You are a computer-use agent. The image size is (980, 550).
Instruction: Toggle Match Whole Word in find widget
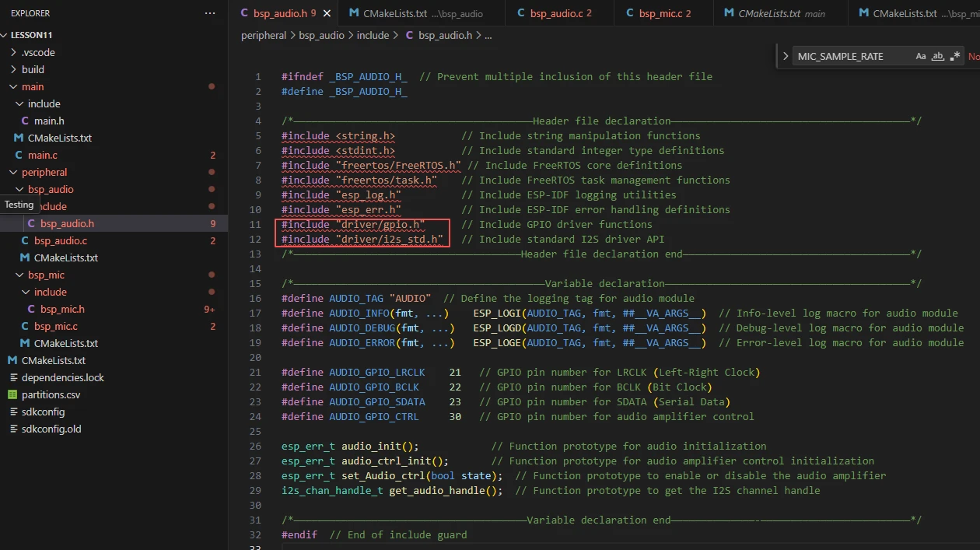tap(938, 56)
